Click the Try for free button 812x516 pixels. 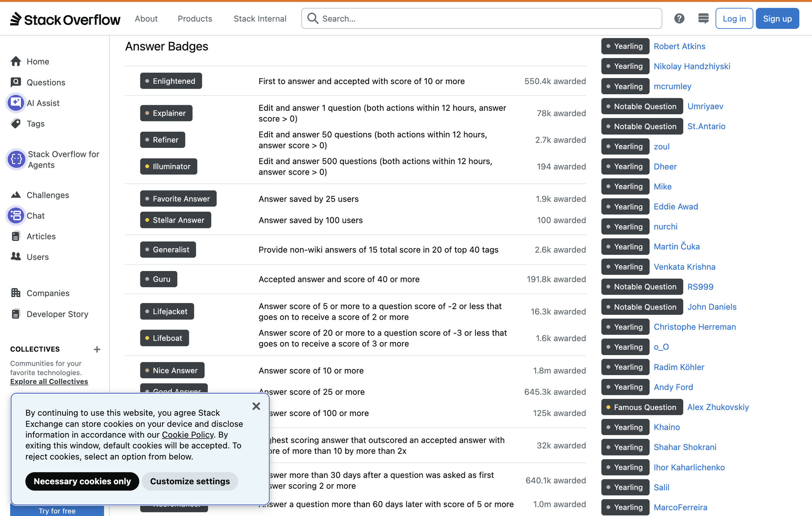[57, 511]
